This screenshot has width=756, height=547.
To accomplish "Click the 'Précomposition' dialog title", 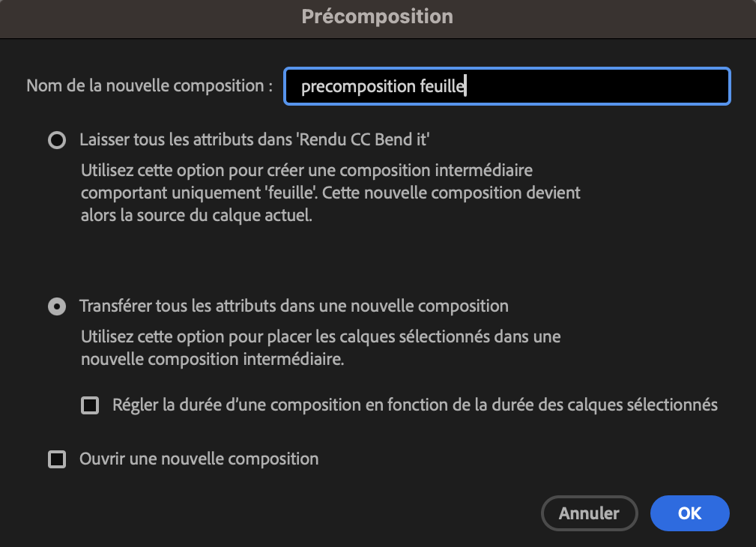I will (378, 16).
